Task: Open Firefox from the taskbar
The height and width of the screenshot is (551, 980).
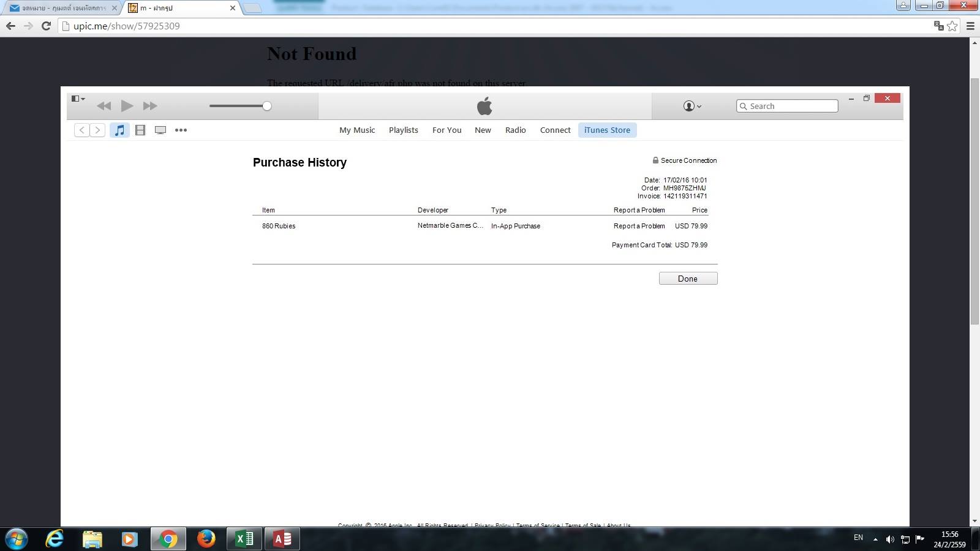Action: point(206,539)
